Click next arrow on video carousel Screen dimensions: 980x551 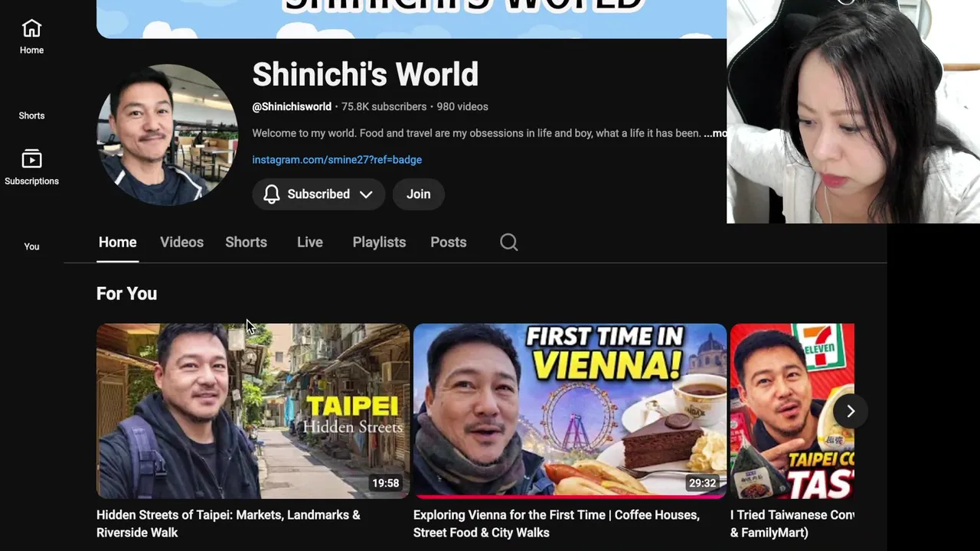[850, 411]
